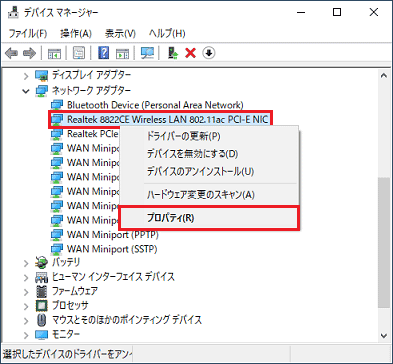Select the ディスプレイ アダプター label

click(91, 75)
